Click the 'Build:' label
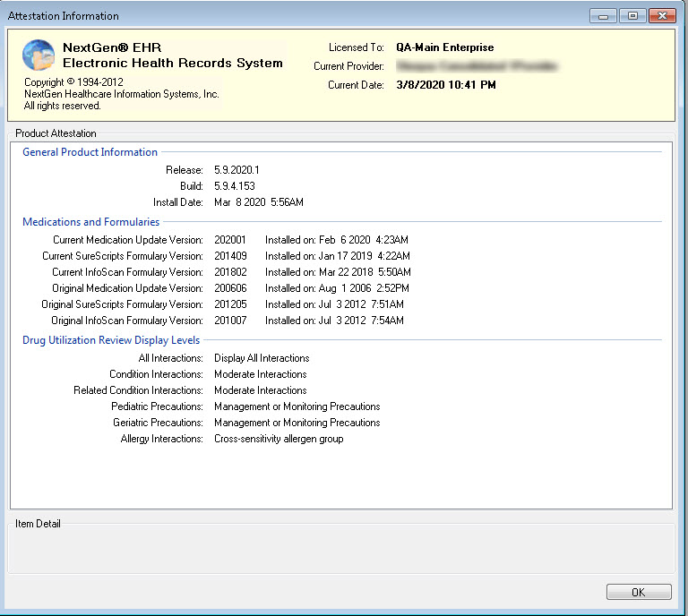 tap(192, 186)
